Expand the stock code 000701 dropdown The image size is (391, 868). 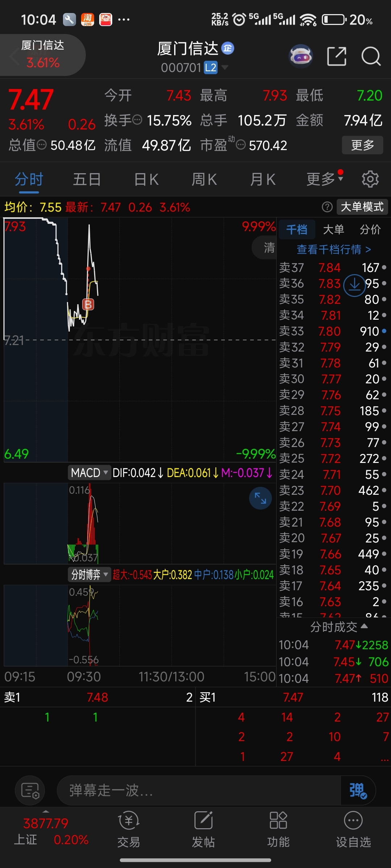(225, 67)
